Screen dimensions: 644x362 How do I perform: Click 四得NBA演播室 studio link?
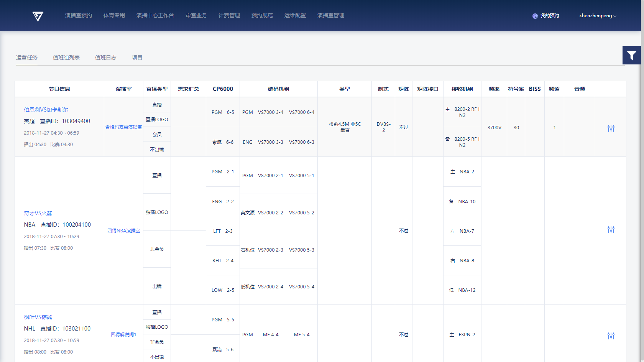point(123,231)
